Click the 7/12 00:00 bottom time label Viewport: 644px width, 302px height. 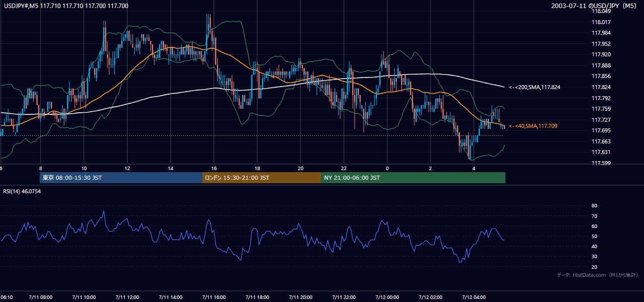tap(387, 297)
